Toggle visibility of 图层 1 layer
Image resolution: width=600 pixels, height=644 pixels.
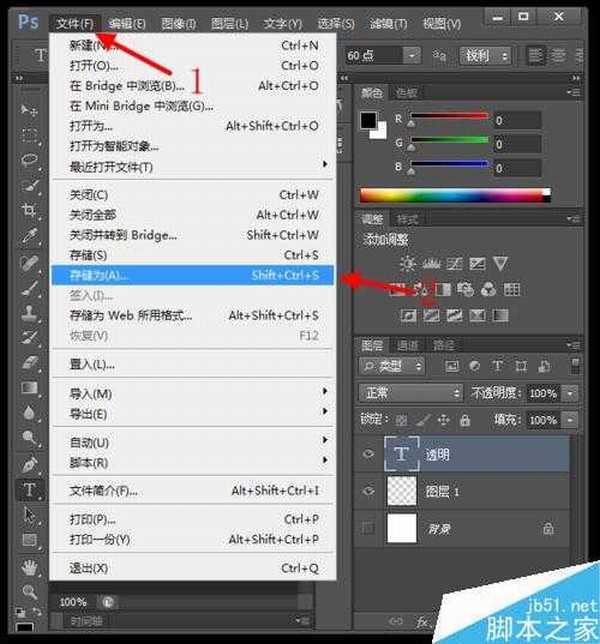[x=368, y=490]
